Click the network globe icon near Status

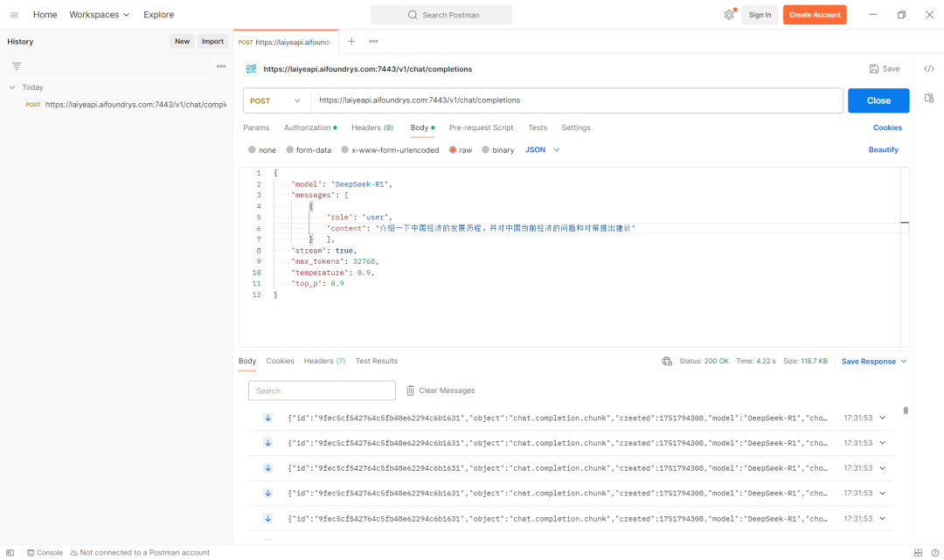[x=666, y=361]
